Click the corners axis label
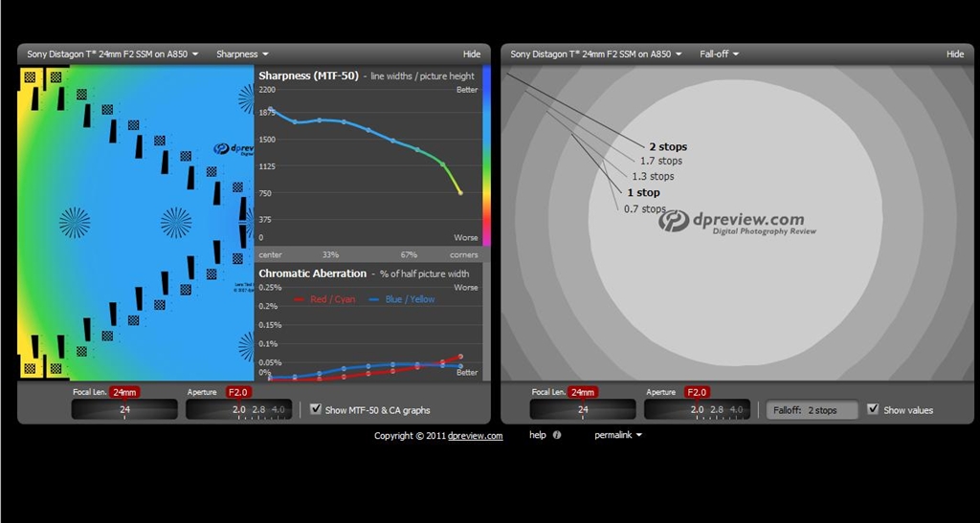The height and width of the screenshot is (523, 980). point(464,254)
